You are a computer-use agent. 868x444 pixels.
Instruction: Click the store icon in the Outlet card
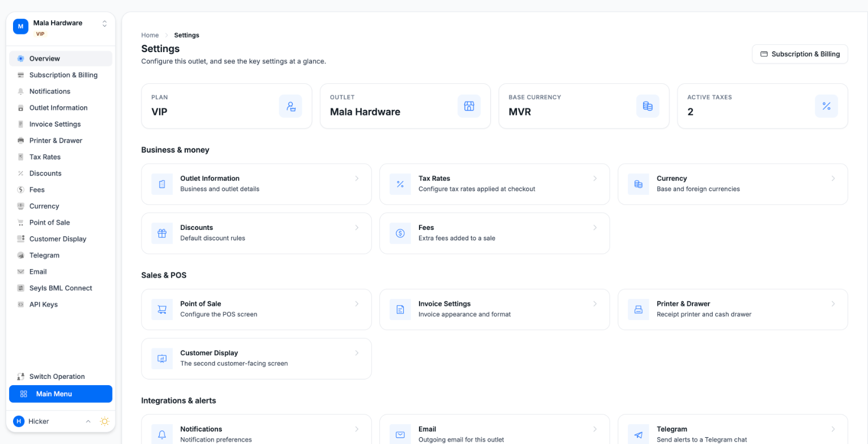coord(469,106)
